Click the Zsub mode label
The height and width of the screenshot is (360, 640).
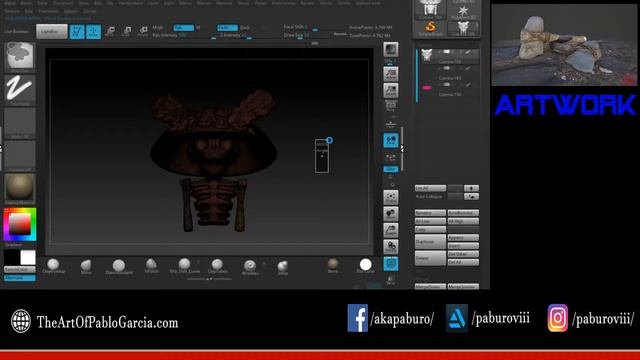(x=245, y=28)
